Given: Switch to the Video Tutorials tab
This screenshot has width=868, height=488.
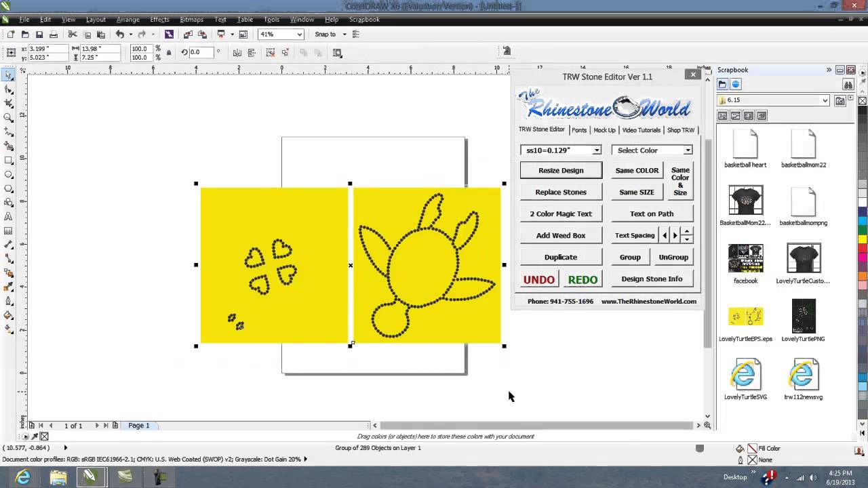Looking at the screenshot, I should [x=641, y=130].
